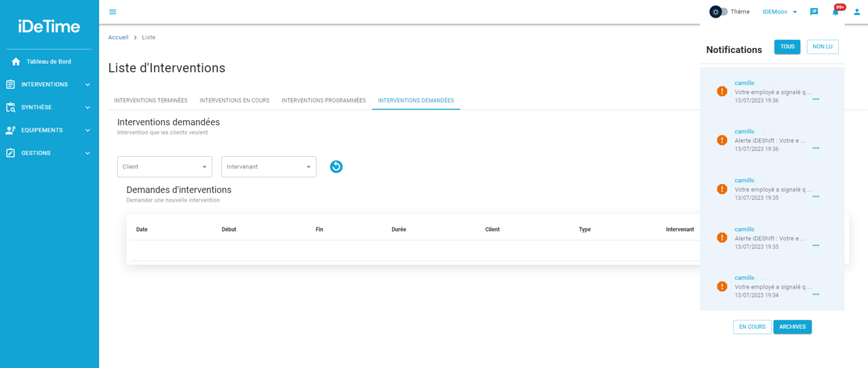Click the Client column header in table
Screen dimensions: 868x368
tap(492, 229)
